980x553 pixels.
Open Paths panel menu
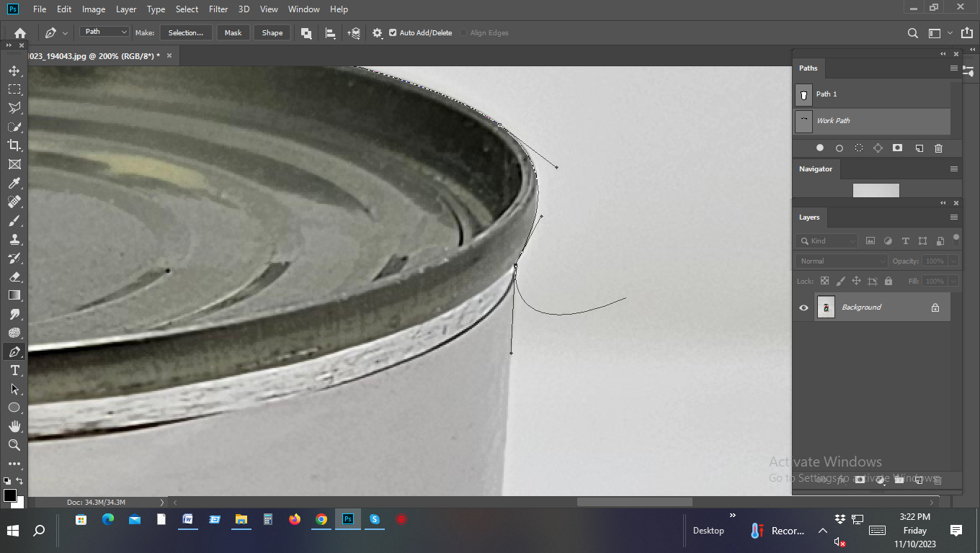pos(954,68)
